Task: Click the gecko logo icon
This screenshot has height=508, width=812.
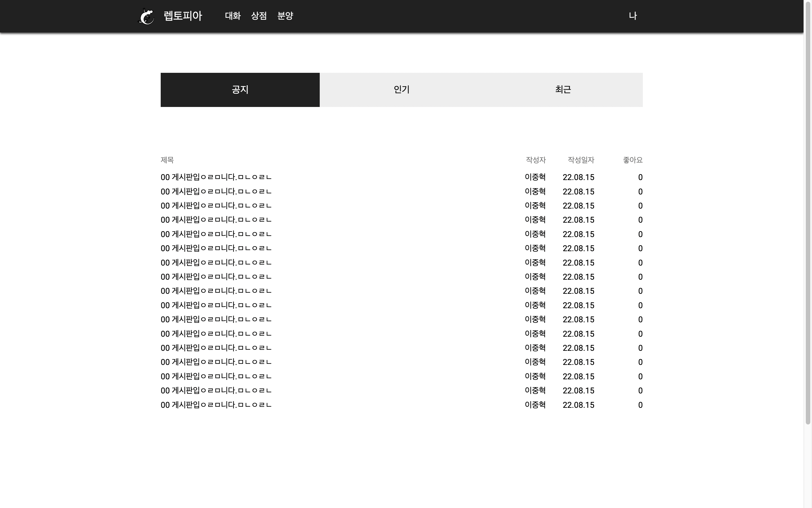Action: (x=146, y=16)
